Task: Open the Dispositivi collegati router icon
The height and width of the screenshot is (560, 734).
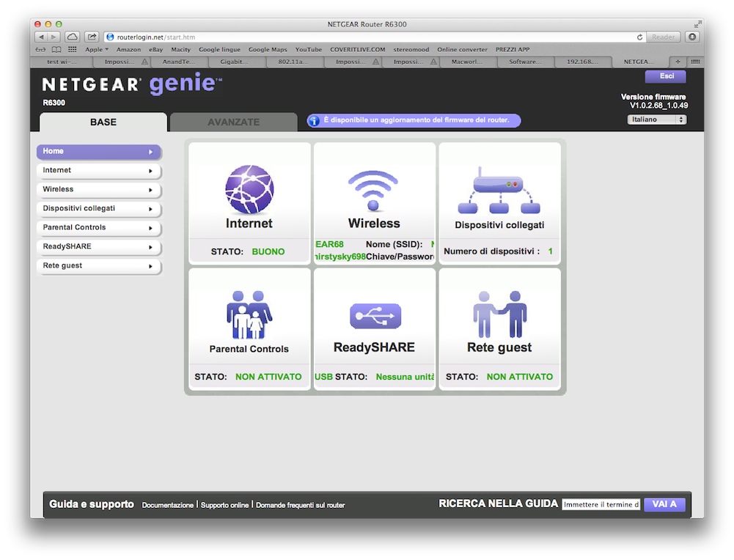Action: [499, 191]
